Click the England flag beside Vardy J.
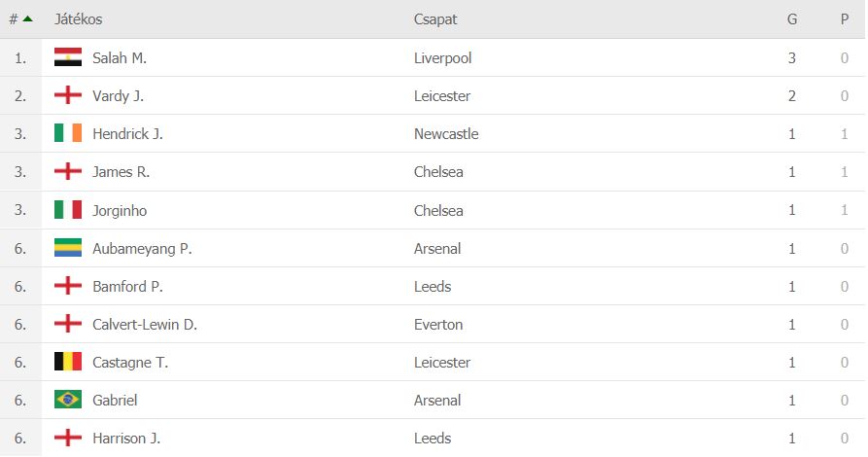Image resolution: width=868 pixels, height=457 pixels. click(68, 95)
